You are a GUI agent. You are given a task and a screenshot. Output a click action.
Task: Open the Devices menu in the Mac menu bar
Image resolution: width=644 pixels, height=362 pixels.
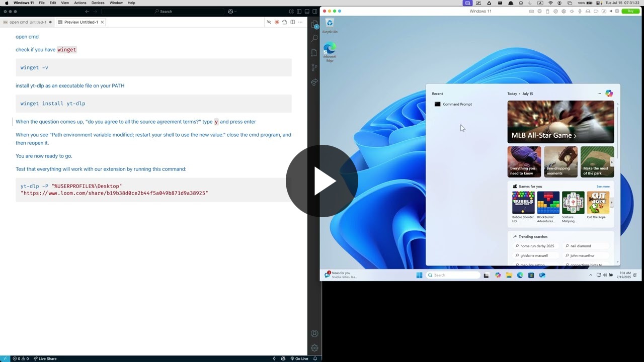98,3
